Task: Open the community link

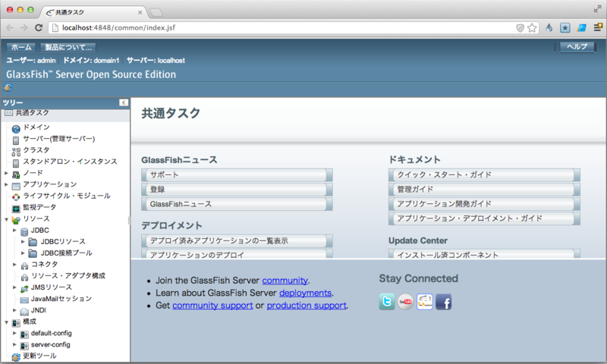Action: click(x=285, y=280)
